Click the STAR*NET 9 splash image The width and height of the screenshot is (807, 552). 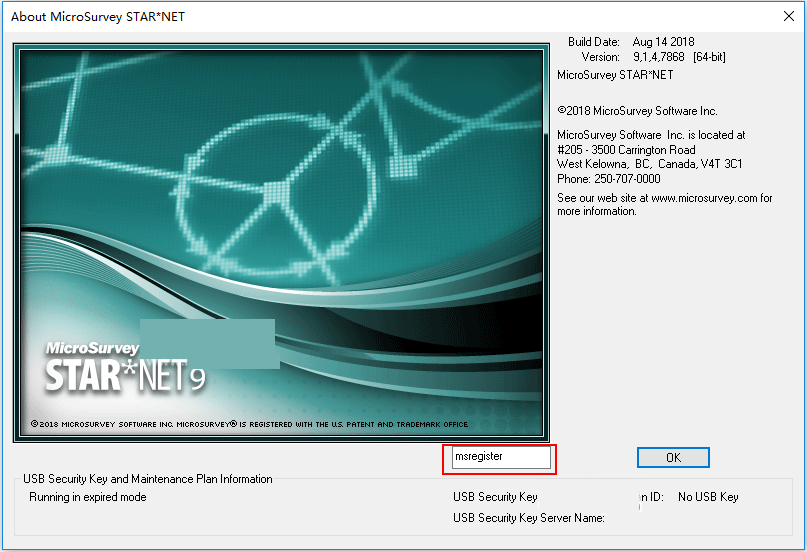click(x=281, y=243)
